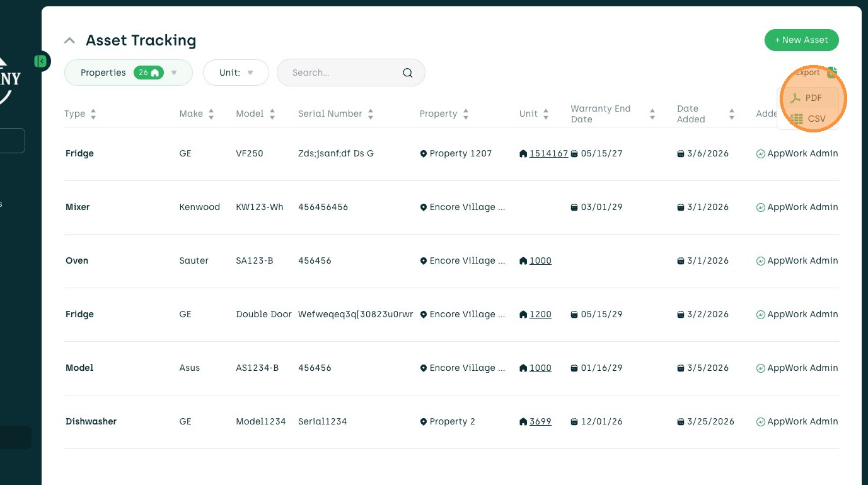
Task: Open unit 3699 link
Action: 540,421
